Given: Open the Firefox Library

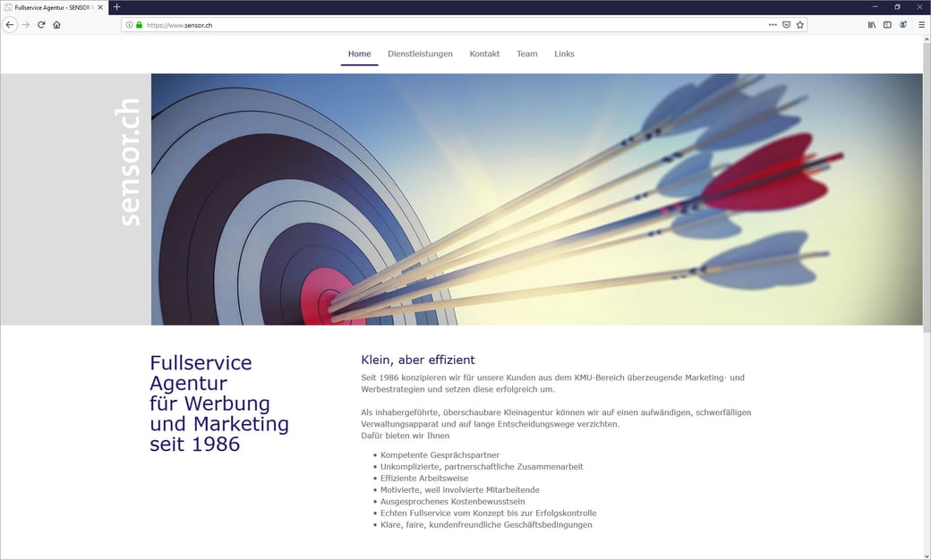Looking at the screenshot, I should pyautogui.click(x=871, y=25).
